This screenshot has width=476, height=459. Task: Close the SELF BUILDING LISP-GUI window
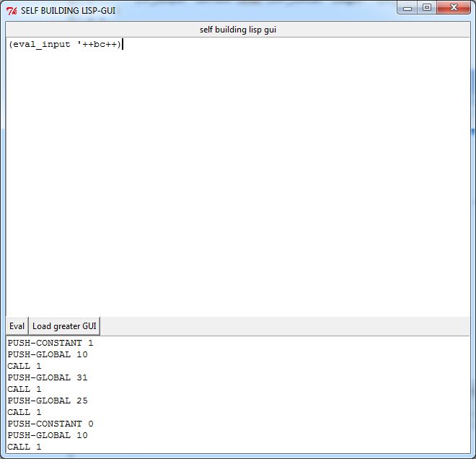click(x=454, y=8)
